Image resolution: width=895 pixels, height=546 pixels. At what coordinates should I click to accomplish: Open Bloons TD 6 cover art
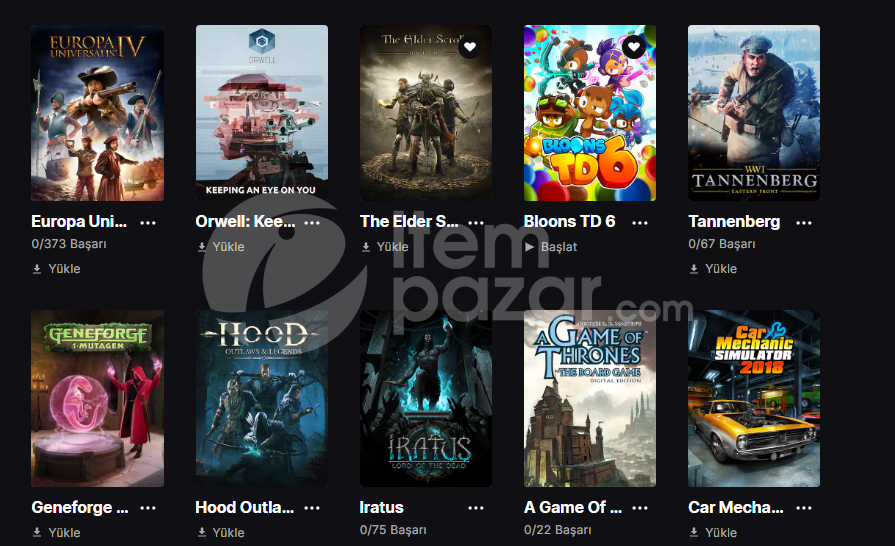click(x=590, y=113)
